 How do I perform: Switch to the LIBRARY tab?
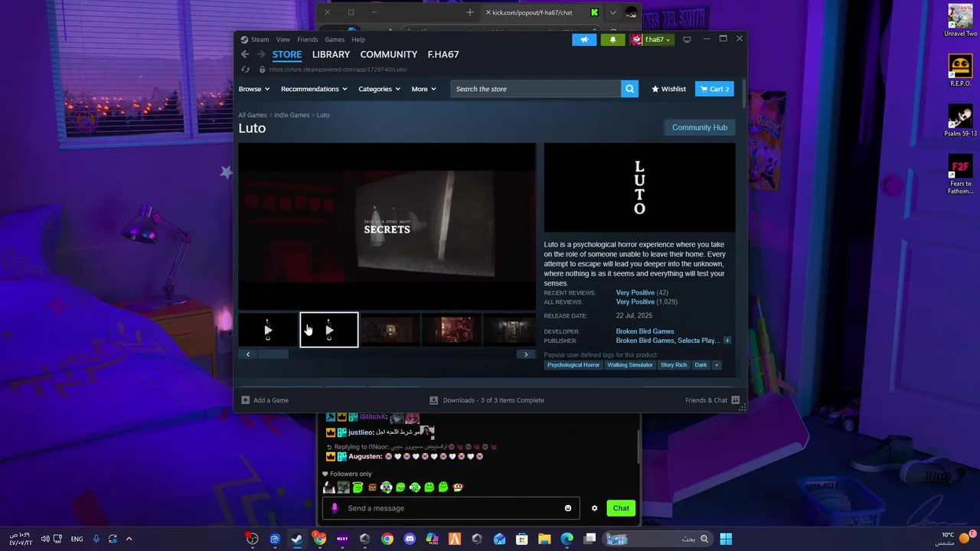pos(331,54)
